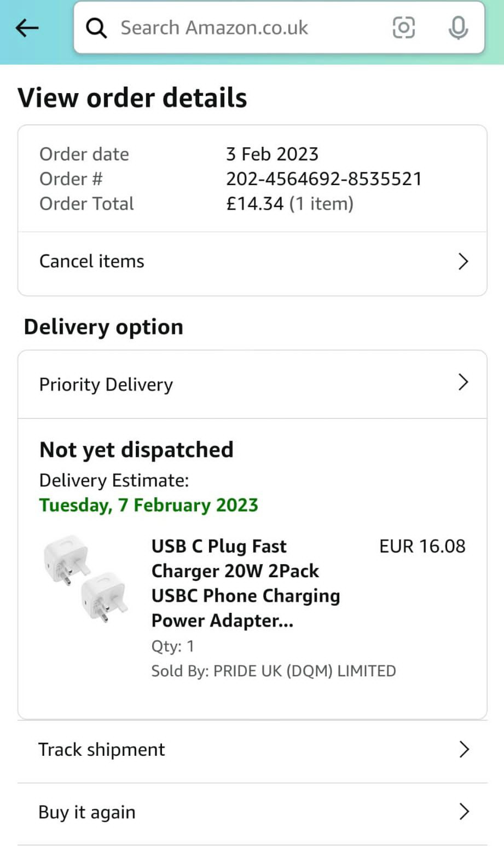Image resolution: width=504 pixels, height=850 pixels.
Task: Start voice search with microphone icon
Action: click(457, 28)
